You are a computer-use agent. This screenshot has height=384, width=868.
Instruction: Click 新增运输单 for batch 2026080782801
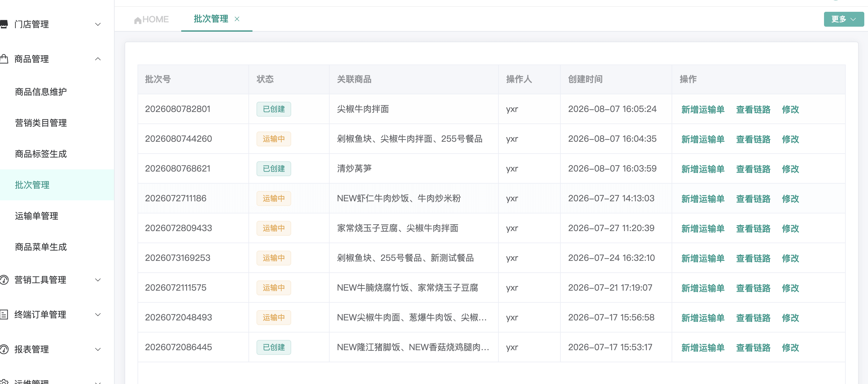click(703, 109)
